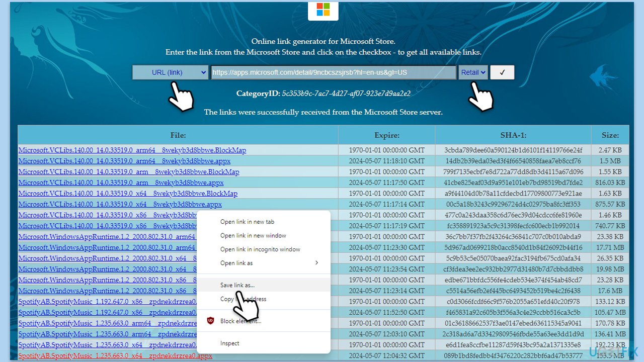Viewport: 644px width, 362px height.
Task: Click the checkmark button to generate links
Action: (x=502, y=72)
